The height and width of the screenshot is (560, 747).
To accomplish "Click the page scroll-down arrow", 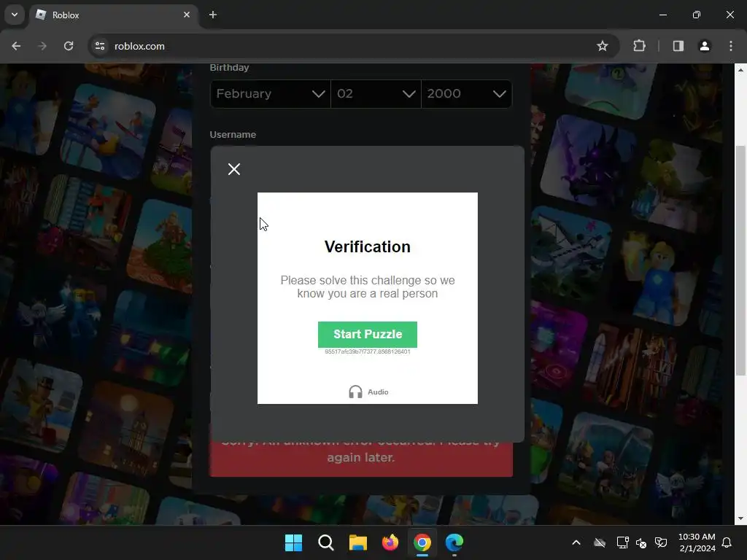I will (740, 518).
